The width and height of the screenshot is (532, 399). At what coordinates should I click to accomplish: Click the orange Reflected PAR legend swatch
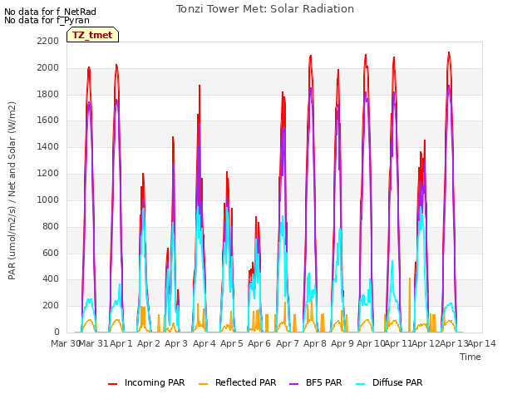tap(203, 384)
